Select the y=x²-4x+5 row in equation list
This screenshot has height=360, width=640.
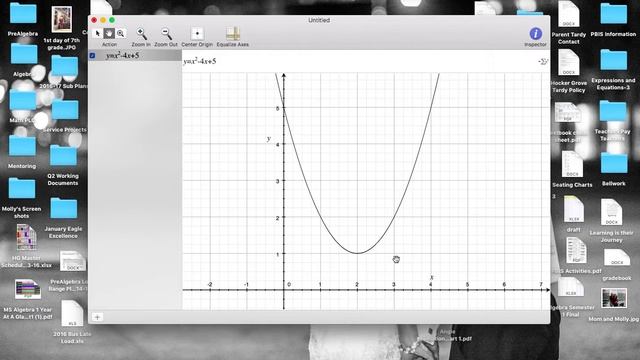(x=135, y=56)
